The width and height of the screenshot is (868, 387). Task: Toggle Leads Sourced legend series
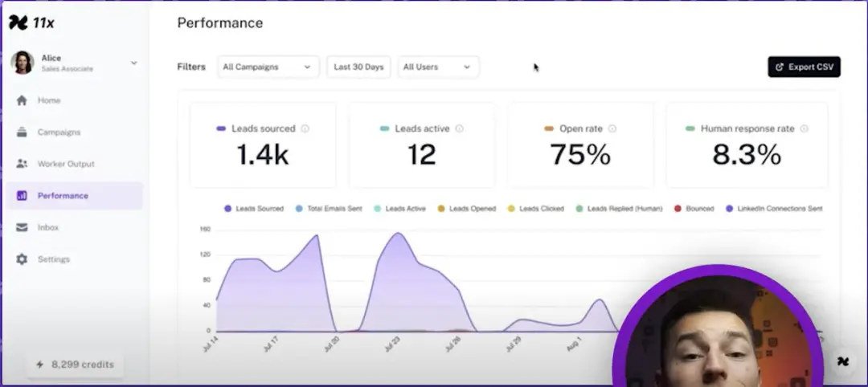click(x=253, y=209)
